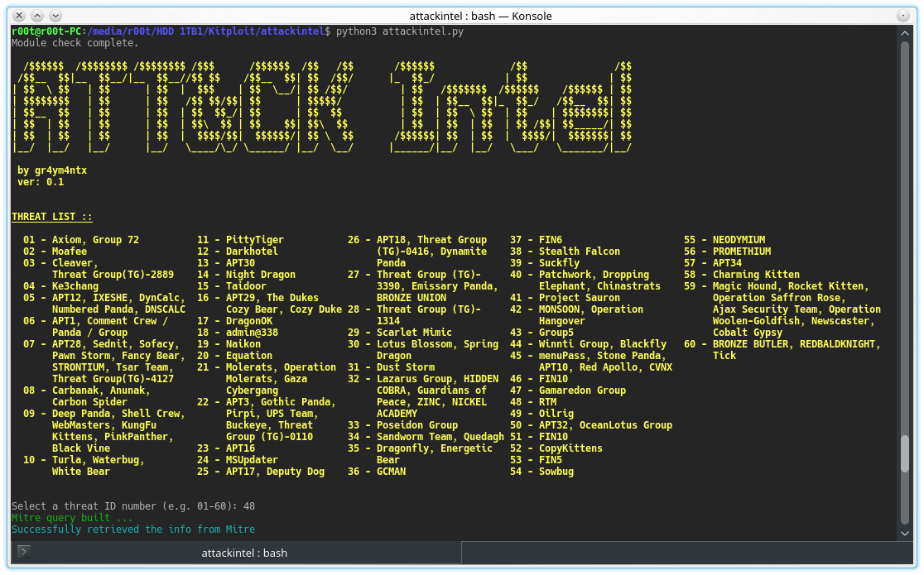Click the scrollbar up arrow
924x575 pixels.
coord(906,31)
